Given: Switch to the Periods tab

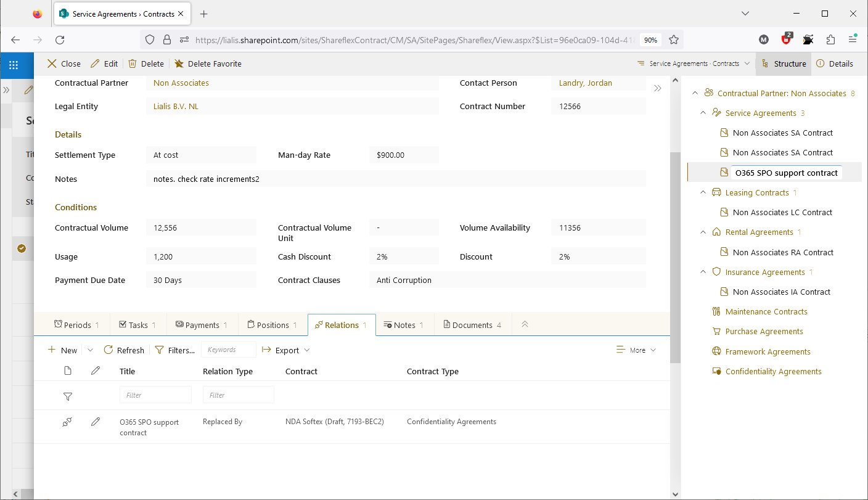Looking at the screenshot, I should [76, 325].
